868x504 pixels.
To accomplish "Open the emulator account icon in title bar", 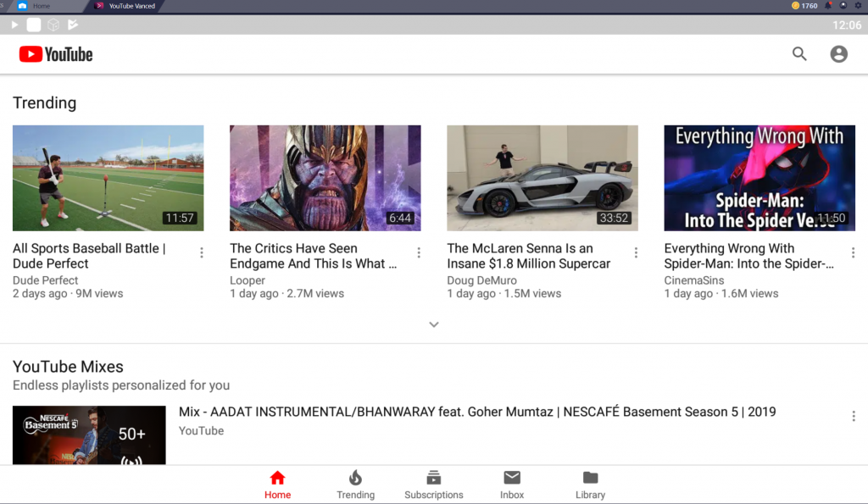I will pyautogui.click(x=843, y=6).
